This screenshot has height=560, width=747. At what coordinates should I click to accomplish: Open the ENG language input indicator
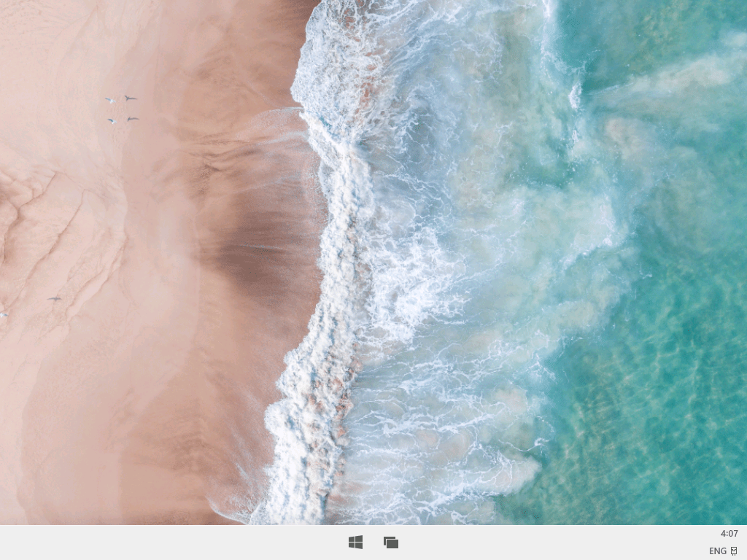coord(717,551)
